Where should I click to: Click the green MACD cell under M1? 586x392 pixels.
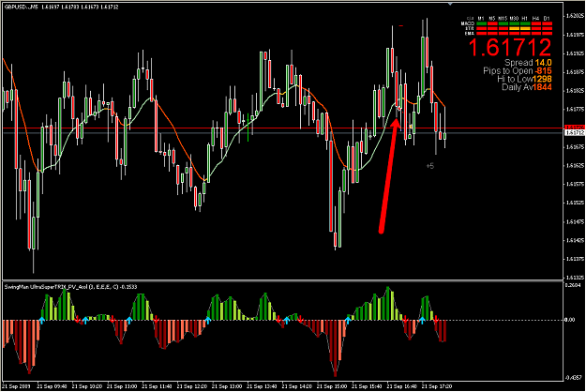pos(481,23)
